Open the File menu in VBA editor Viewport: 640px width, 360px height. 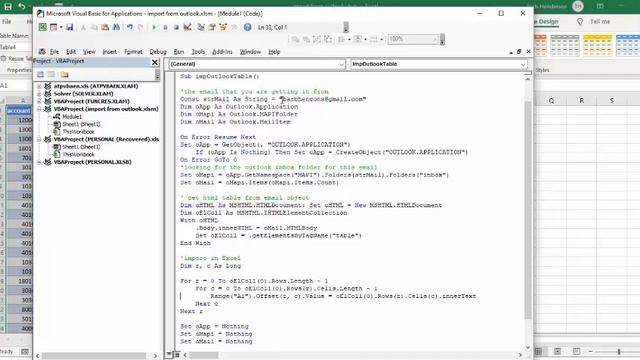click(54, 52)
